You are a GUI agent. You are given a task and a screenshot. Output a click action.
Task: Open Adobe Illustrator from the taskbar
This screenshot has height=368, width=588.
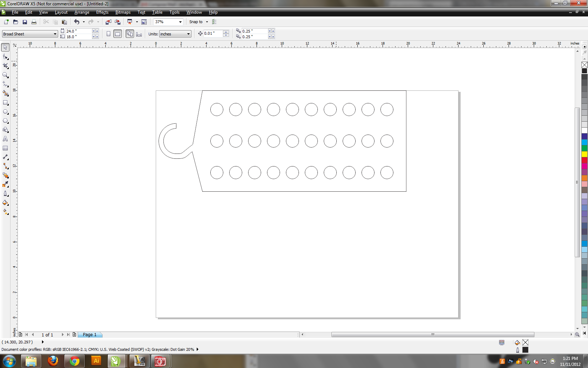click(96, 361)
